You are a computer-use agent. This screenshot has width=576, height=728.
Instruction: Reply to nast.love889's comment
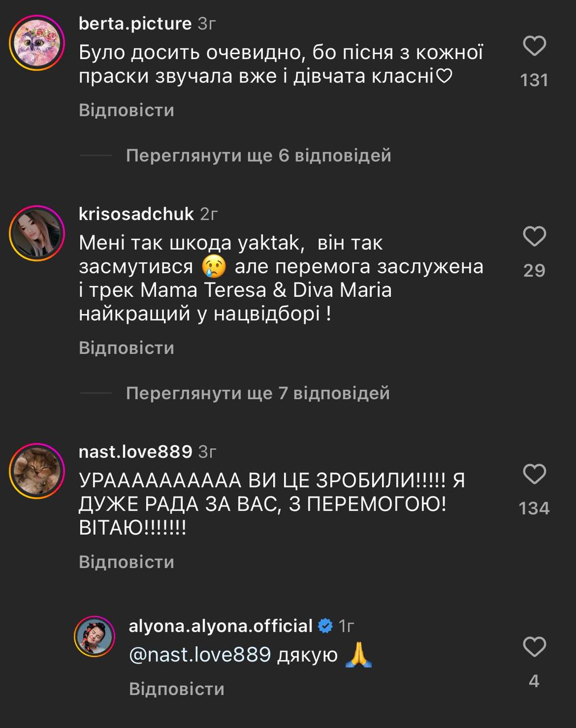tap(126, 562)
